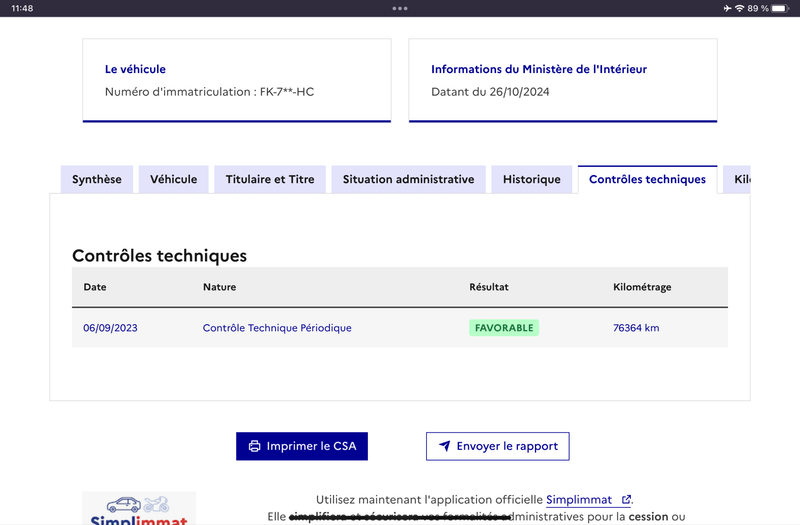Viewport: 800px width, 525px height.
Task: Open the Situation administrative tab
Action: pos(409,180)
